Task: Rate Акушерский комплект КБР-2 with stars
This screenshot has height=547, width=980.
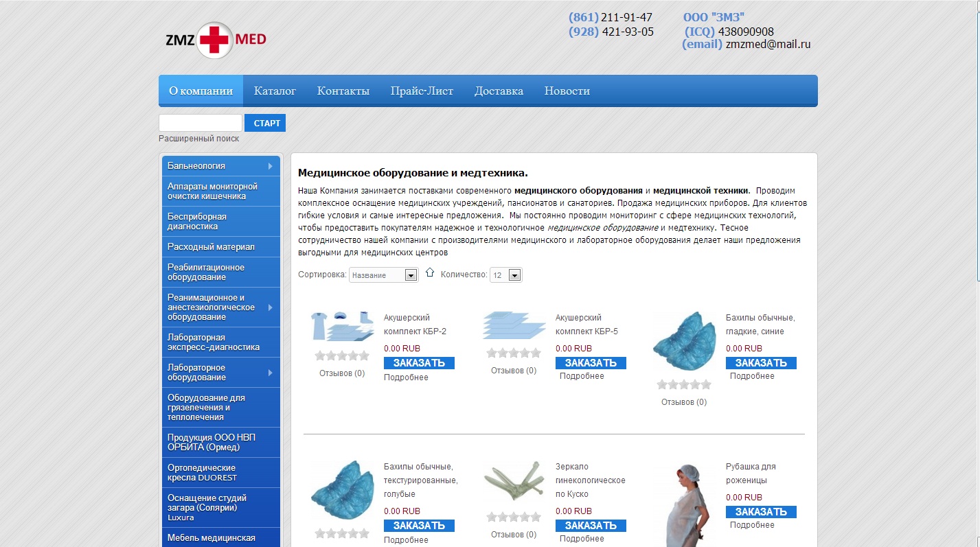Action: (x=342, y=356)
